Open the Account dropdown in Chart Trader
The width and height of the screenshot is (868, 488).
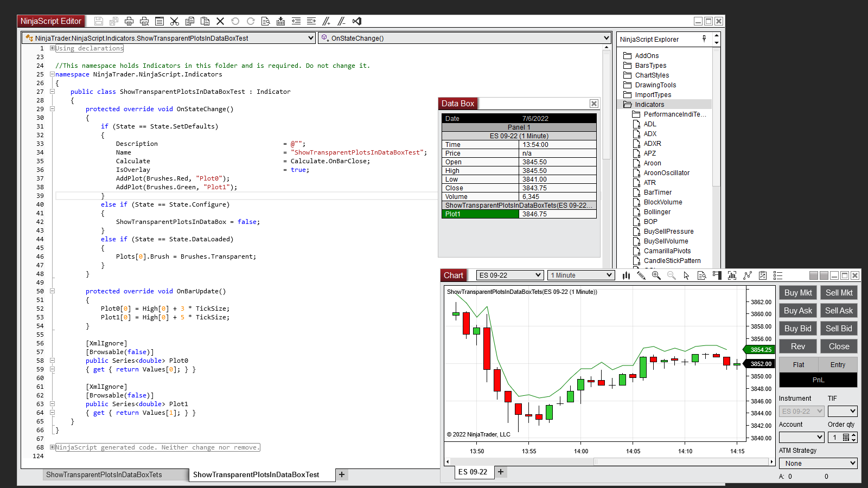tap(802, 437)
